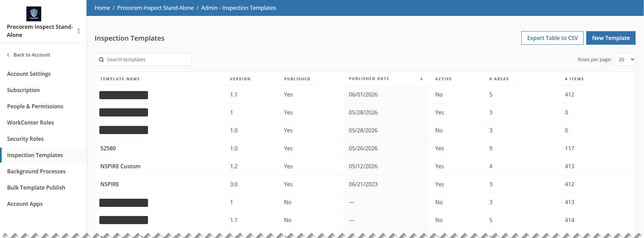Sort by the Version column header
The height and width of the screenshot is (238, 644).
240,79
